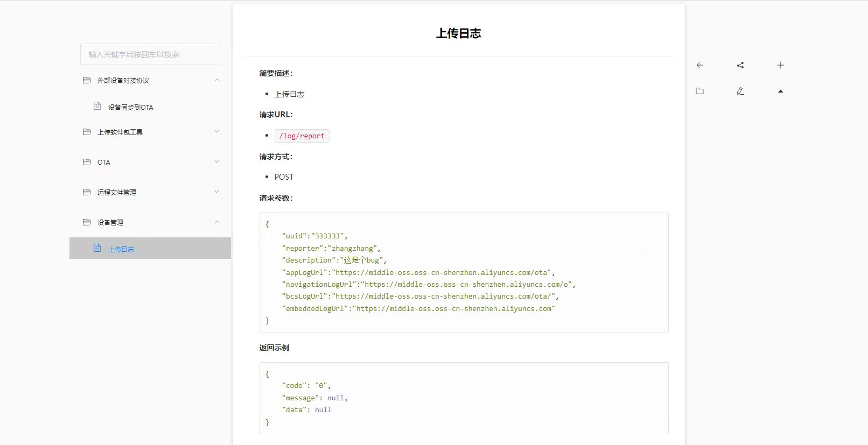Expand the OTA section chevron
This screenshot has width=868, height=445.
point(217,161)
